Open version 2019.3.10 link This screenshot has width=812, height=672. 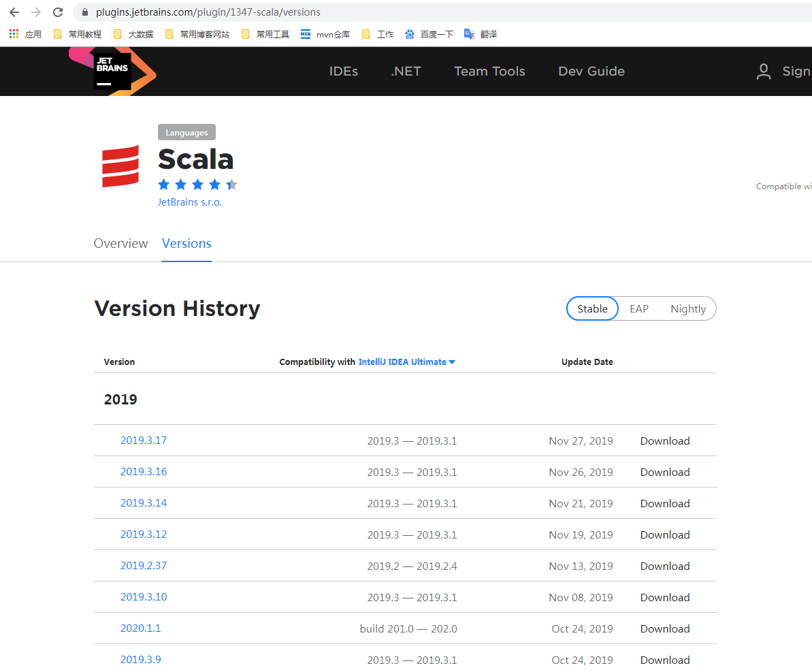(144, 597)
